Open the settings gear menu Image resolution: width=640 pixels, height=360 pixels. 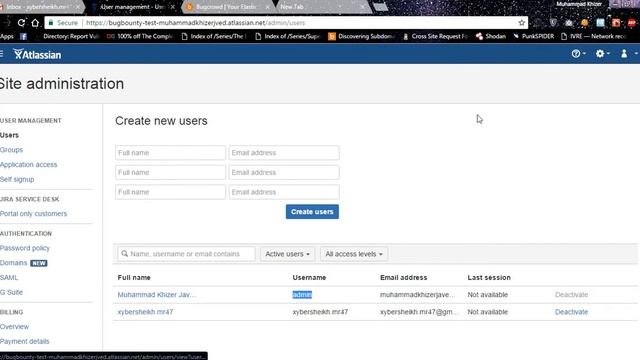click(602, 53)
